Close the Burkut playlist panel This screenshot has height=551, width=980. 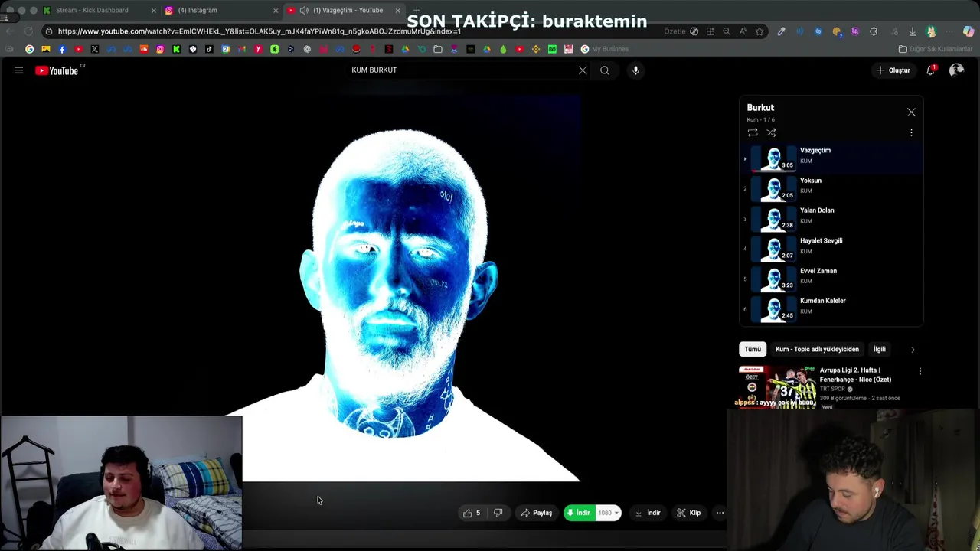pos(911,112)
